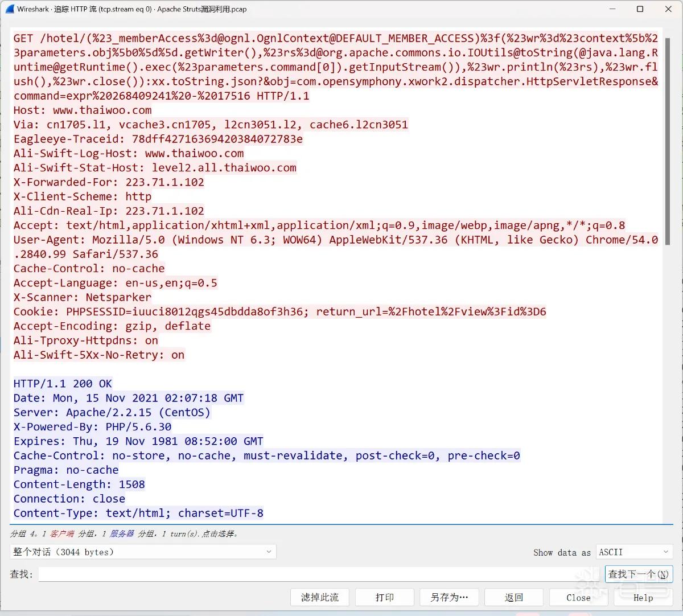Click the Ali-Tproxy-Httpdns: on line

tap(86, 340)
